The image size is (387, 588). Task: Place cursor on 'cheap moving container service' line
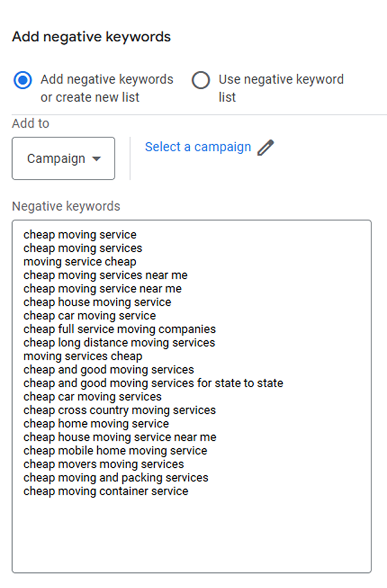point(106,491)
